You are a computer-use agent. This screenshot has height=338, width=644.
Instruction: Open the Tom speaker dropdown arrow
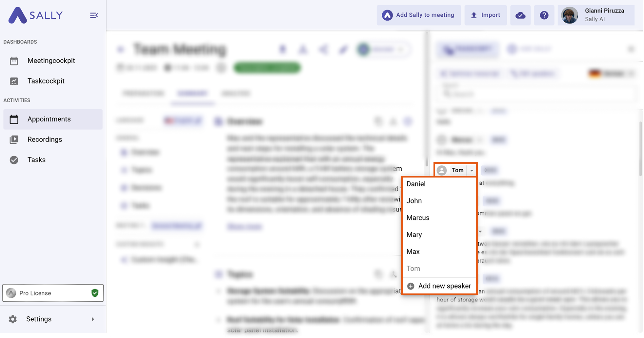click(472, 170)
